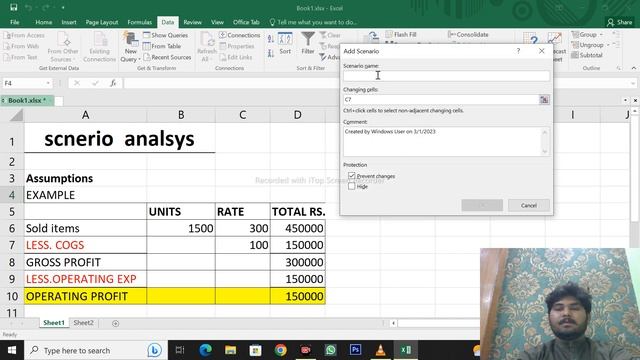This screenshot has height=360, width=640.
Task: Click Cancel in Add Scenario dialog
Action: 529,205
